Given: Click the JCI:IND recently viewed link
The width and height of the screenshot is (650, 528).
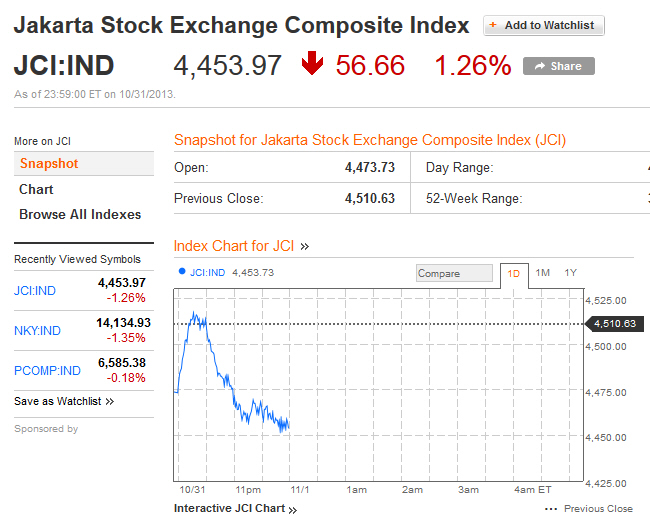Looking at the screenshot, I should click(x=35, y=291).
